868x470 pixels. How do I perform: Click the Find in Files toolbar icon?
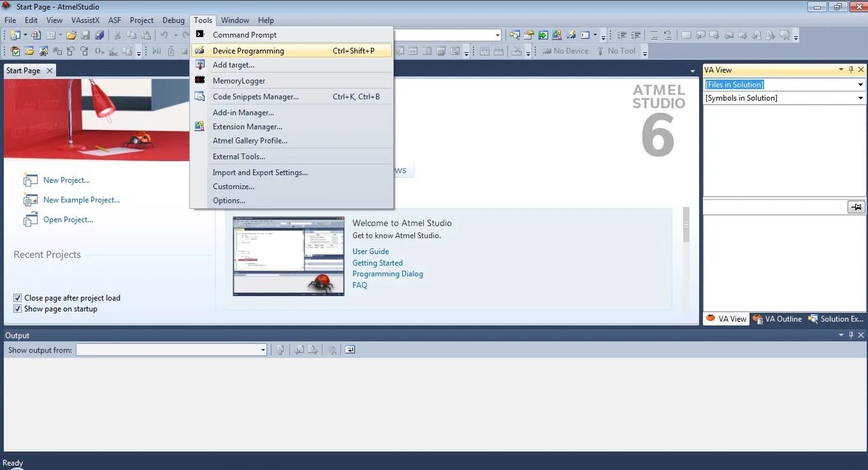[514, 35]
